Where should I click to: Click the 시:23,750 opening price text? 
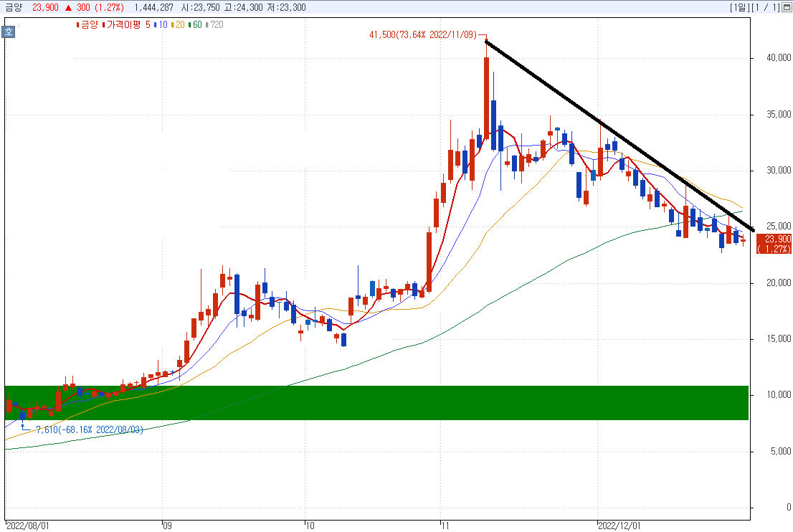pos(200,8)
